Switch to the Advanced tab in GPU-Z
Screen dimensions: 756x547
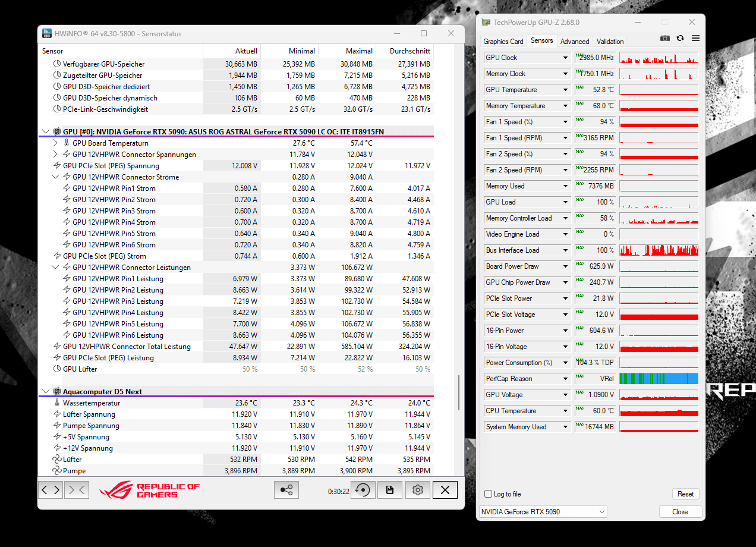[x=574, y=41]
